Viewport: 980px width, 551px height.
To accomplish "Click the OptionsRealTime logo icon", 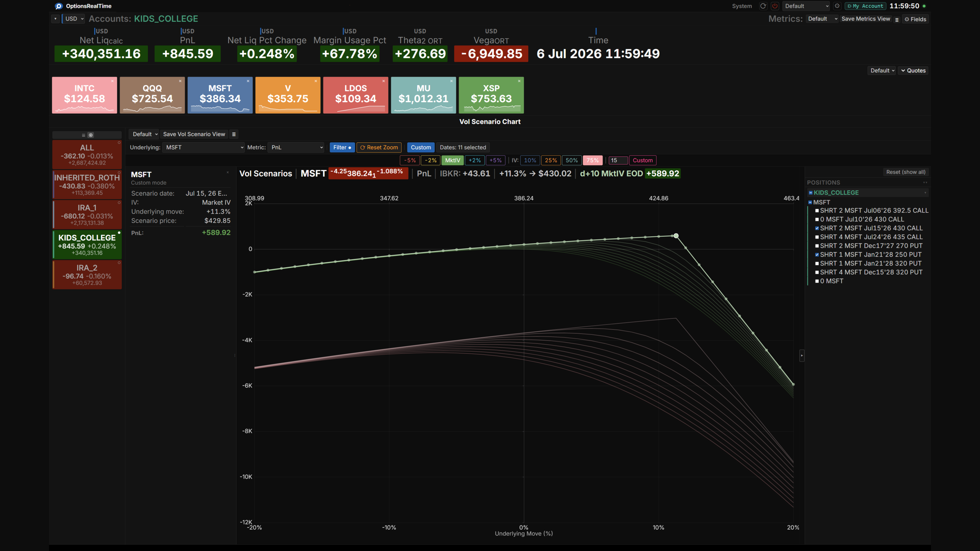I will coord(59,6).
